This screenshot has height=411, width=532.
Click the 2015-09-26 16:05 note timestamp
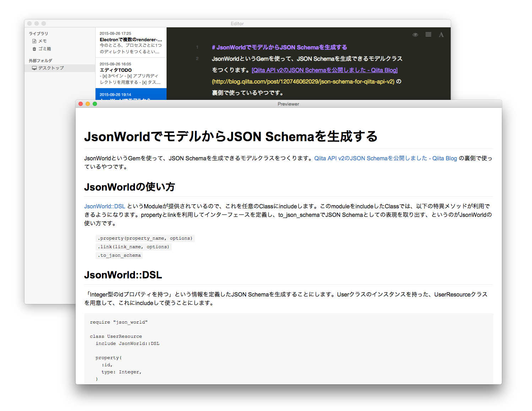point(115,64)
